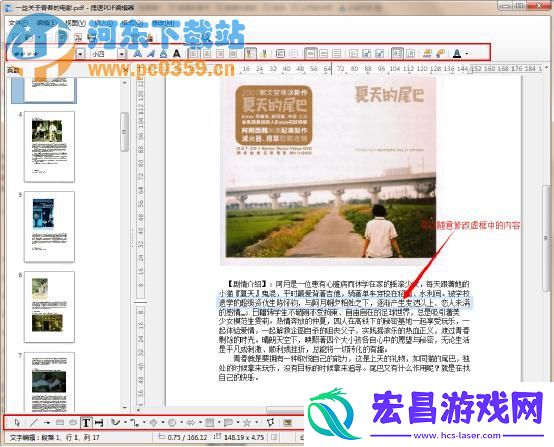This screenshot has width=554, height=447.
Task: Click the Edit Points tool
Action: [x=270, y=422]
